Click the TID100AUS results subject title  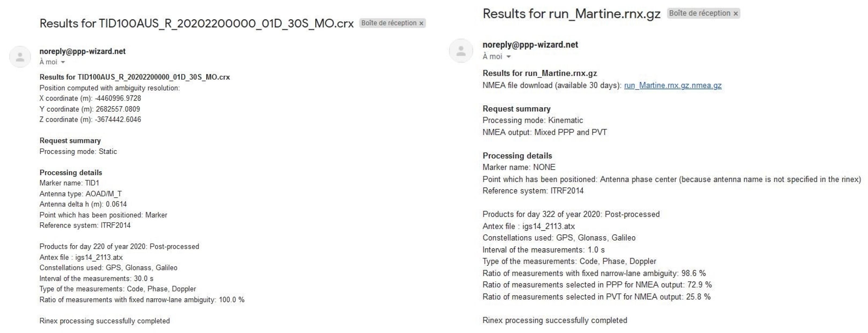[197, 23]
